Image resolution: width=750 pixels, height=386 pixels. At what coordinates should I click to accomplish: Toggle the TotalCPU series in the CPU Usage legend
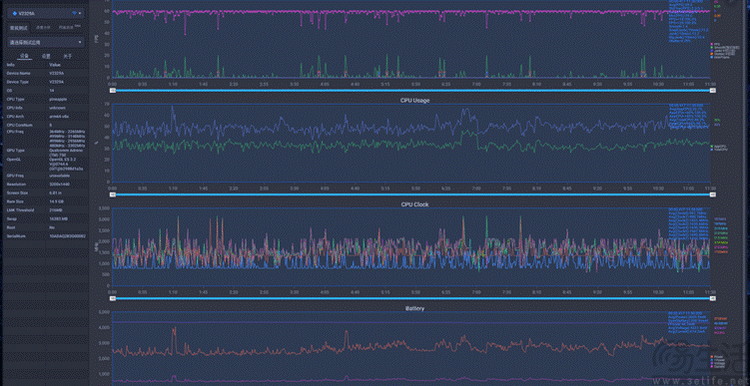(x=719, y=149)
